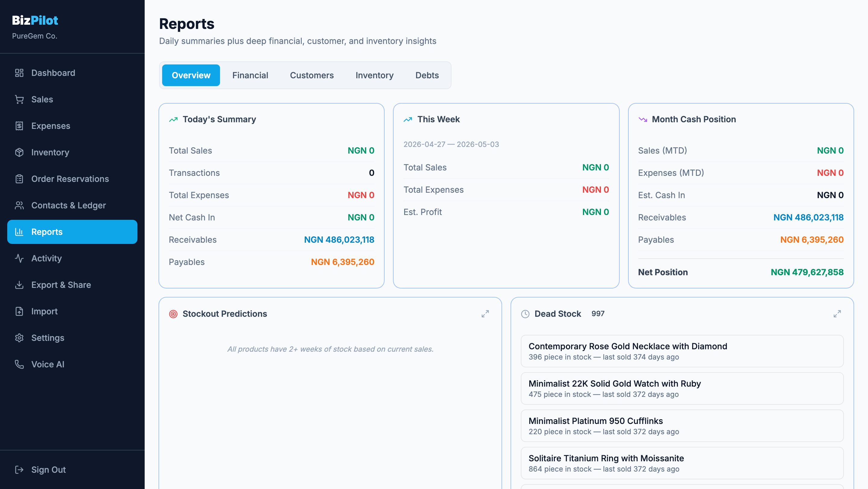This screenshot has height=489, width=868.
Task: Click the Import file icon
Action: (x=19, y=311)
